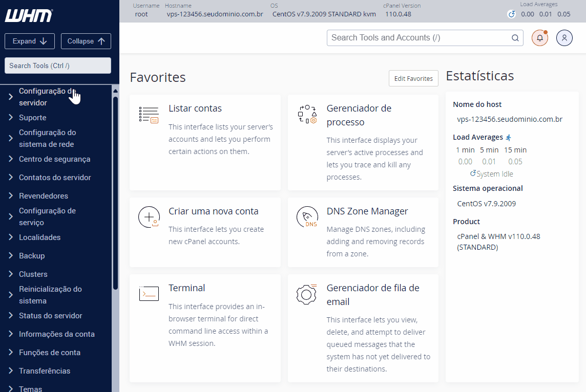
Task: Click the refresh icon next to System Idle
Action: [x=473, y=173]
